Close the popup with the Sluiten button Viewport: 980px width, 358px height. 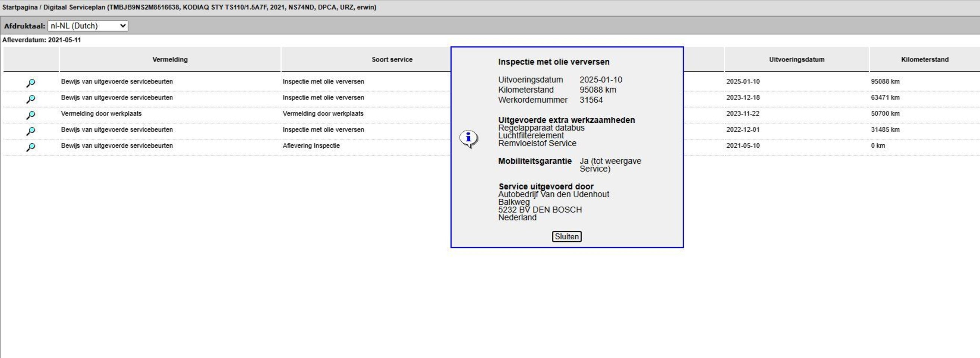click(566, 236)
